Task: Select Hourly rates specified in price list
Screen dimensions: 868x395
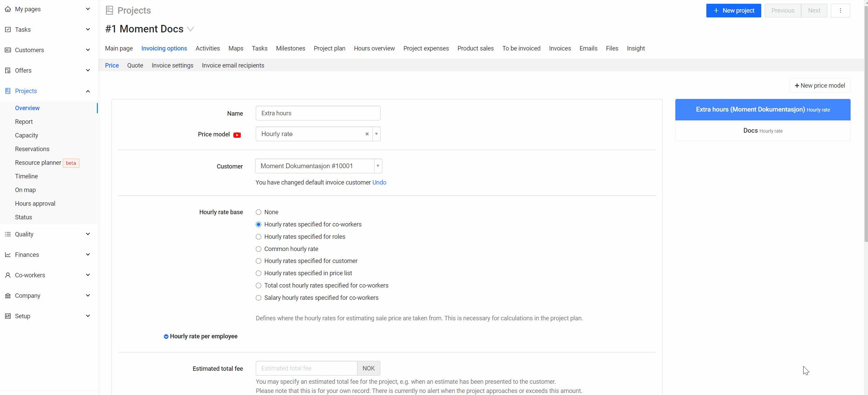Action: pyautogui.click(x=259, y=273)
